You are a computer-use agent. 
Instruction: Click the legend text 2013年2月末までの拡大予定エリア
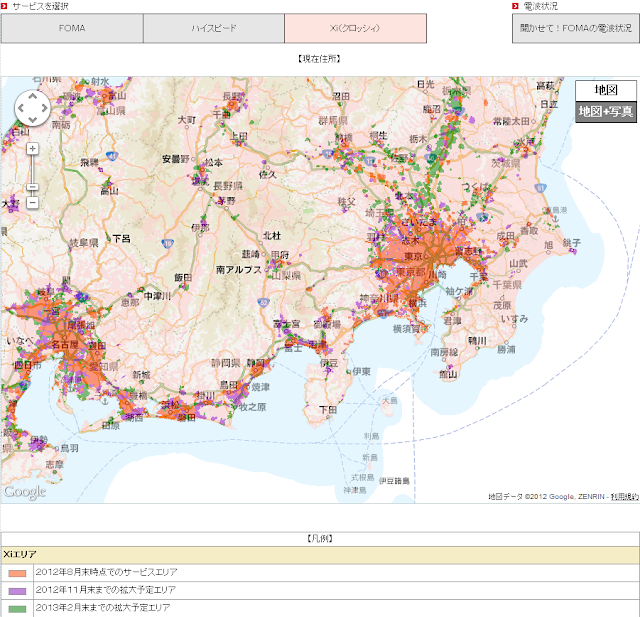pyautogui.click(x=102, y=608)
